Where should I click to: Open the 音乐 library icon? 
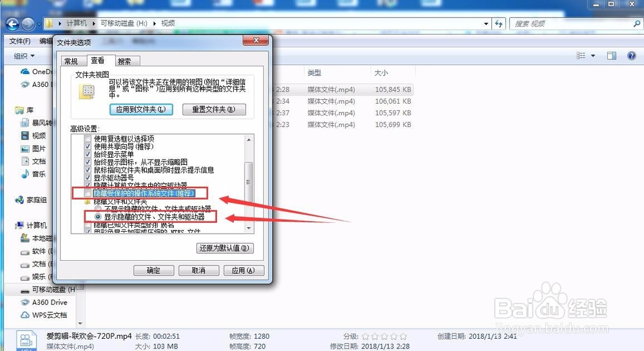(25, 174)
